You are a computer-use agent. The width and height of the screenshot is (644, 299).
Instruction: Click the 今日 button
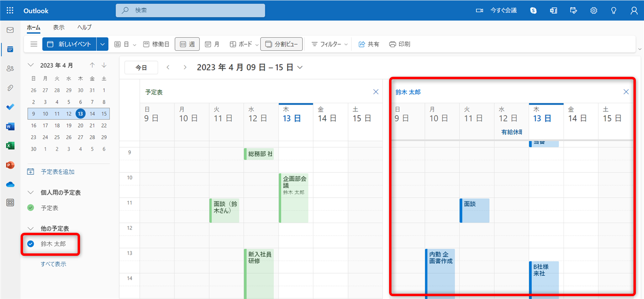(x=141, y=68)
